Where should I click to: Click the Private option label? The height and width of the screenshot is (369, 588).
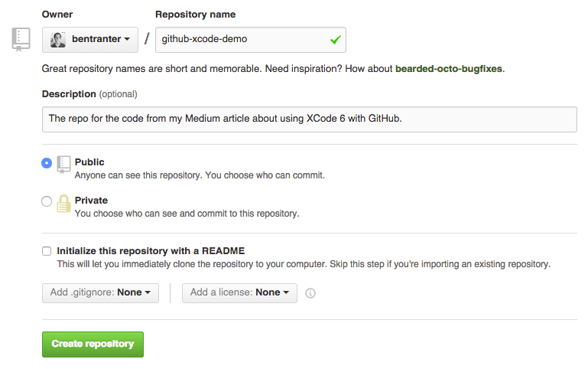(91, 201)
